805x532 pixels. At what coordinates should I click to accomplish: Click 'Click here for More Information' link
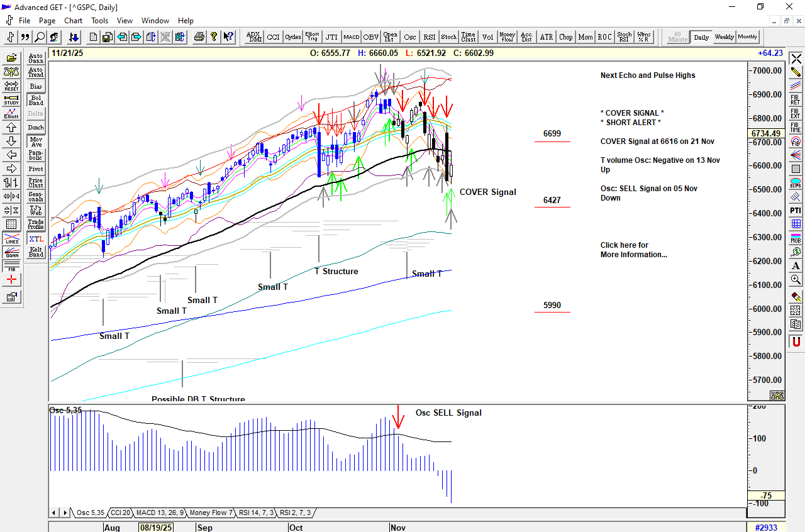(633, 250)
